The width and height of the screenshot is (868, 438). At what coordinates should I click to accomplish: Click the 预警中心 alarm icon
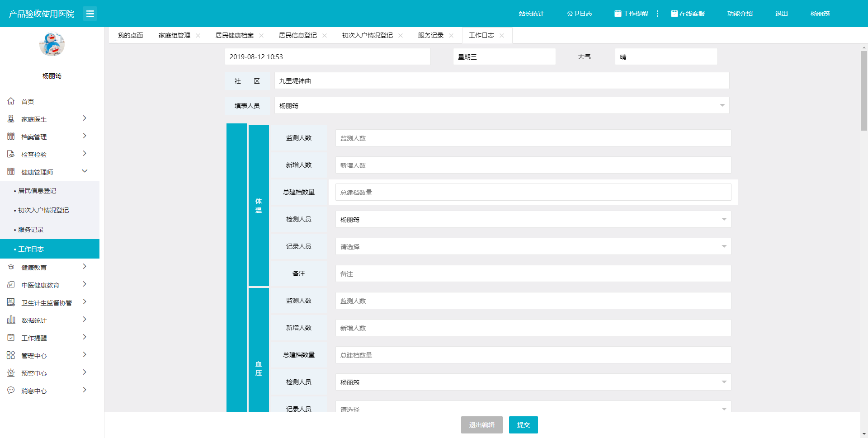[11, 373]
